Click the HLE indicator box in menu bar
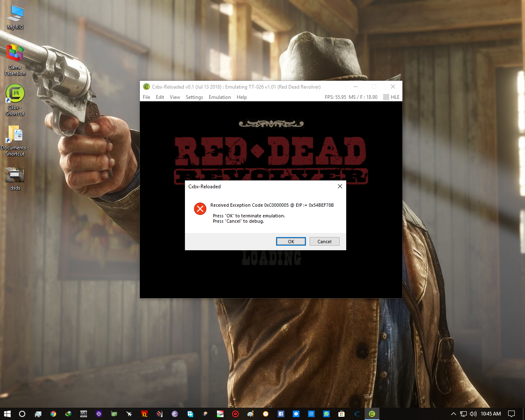Viewport: 525px width, 420px height. [x=386, y=97]
